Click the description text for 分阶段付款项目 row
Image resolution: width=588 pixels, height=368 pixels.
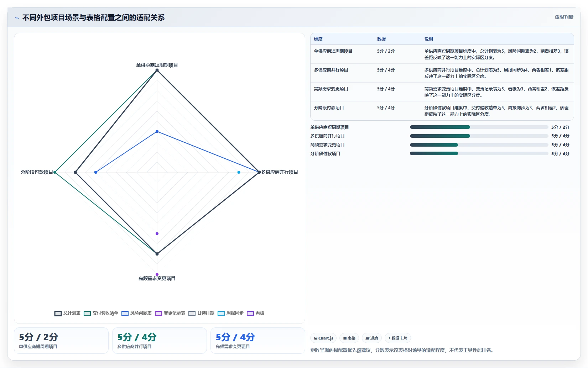pyautogui.click(x=496, y=111)
